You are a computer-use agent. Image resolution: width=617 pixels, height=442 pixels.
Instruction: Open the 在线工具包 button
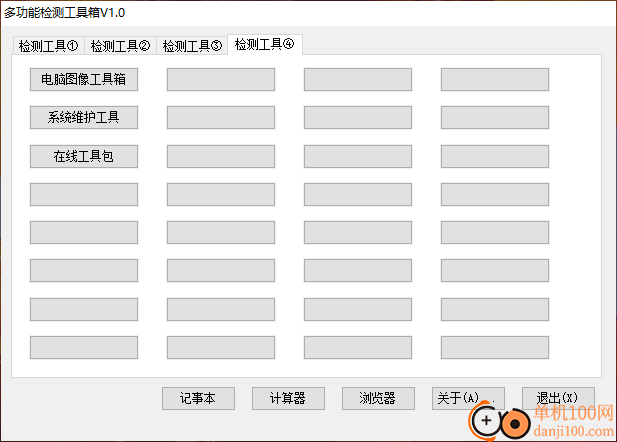(x=84, y=156)
